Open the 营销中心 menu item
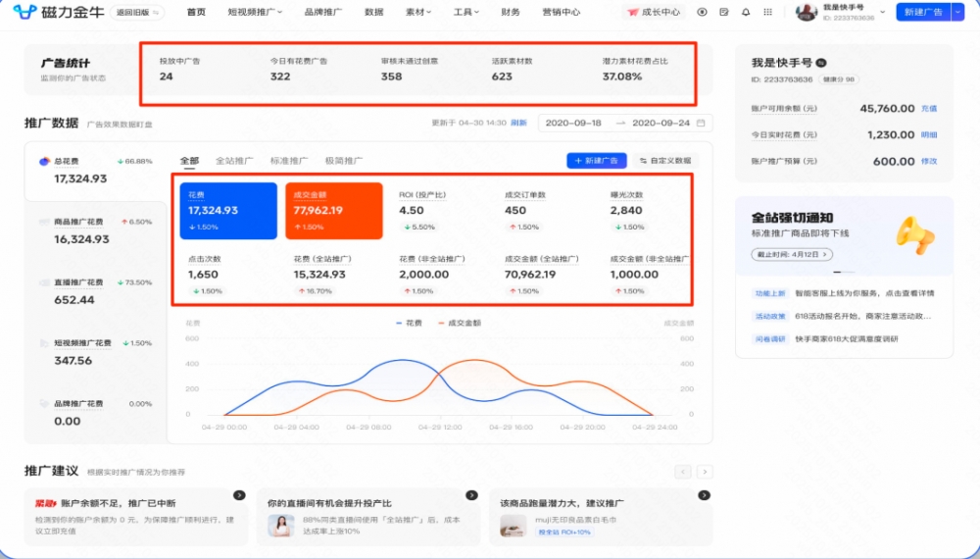Image resolution: width=980 pixels, height=559 pixels. [x=562, y=12]
